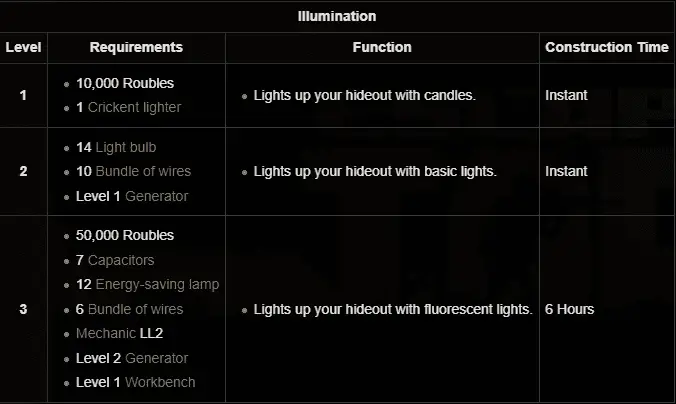Follow the Level 1 Generator link
Screen dimensions: 676x404
[156, 196]
